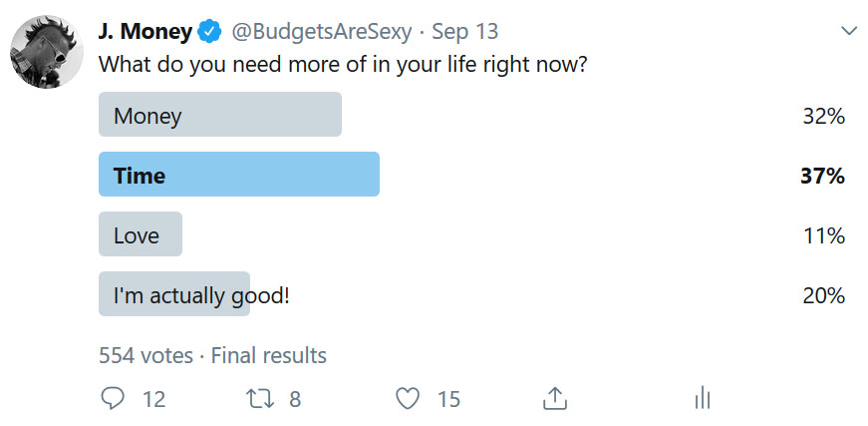This screenshot has height=426, width=868.
Task: Select the Money poll option bar
Action: [219, 115]
